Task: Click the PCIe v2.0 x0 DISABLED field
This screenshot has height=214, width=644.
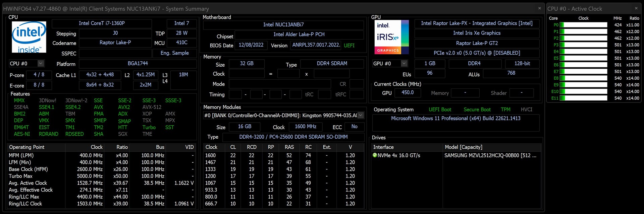Action: tap(477, 53)
